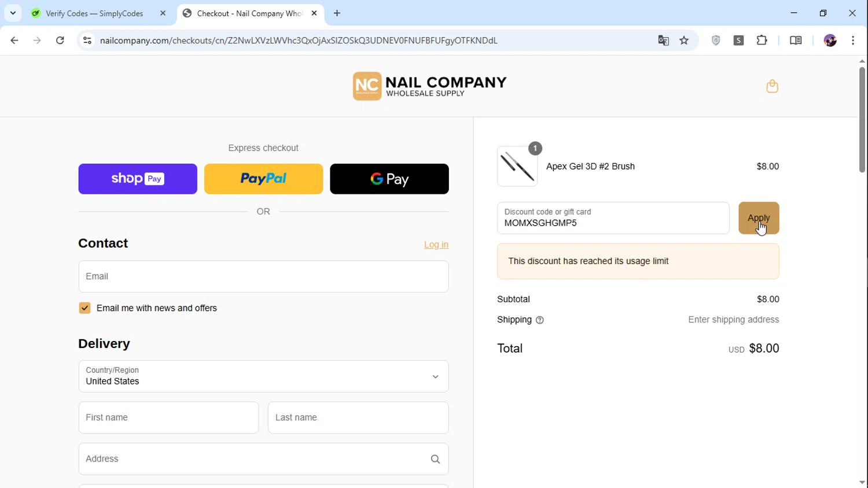
Task: Follow the Log in link
Action: click(x=436, y=245)
